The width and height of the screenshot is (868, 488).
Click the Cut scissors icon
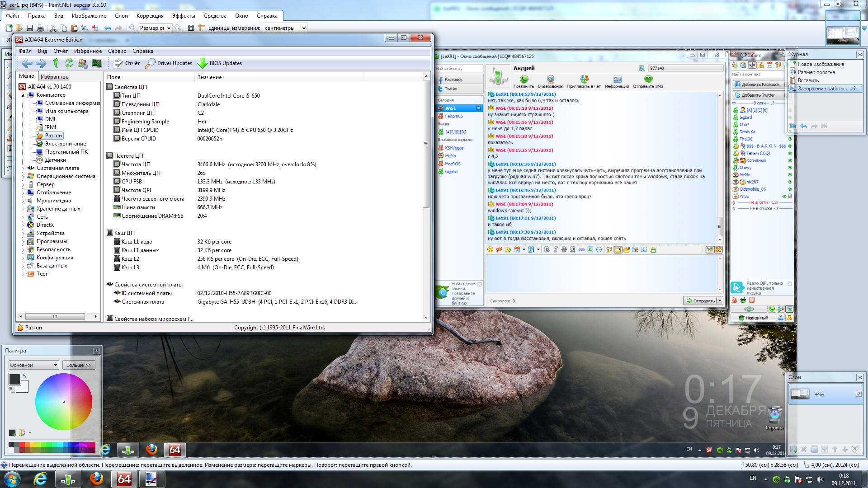click(x=53, y=28)
